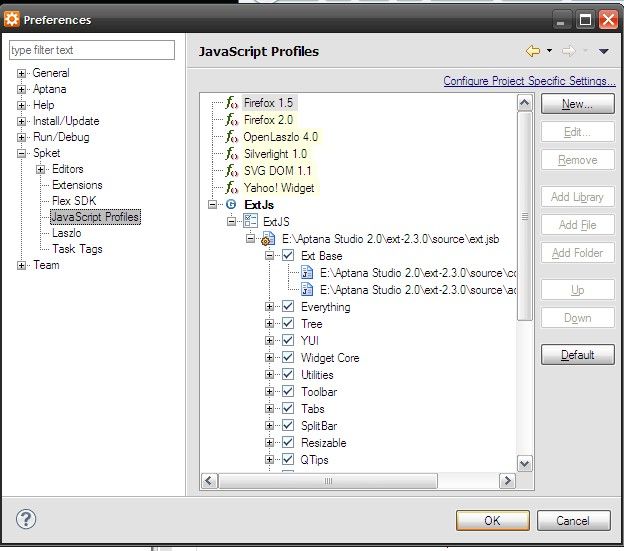Expand the Aptana preferences node

(21, 89)
